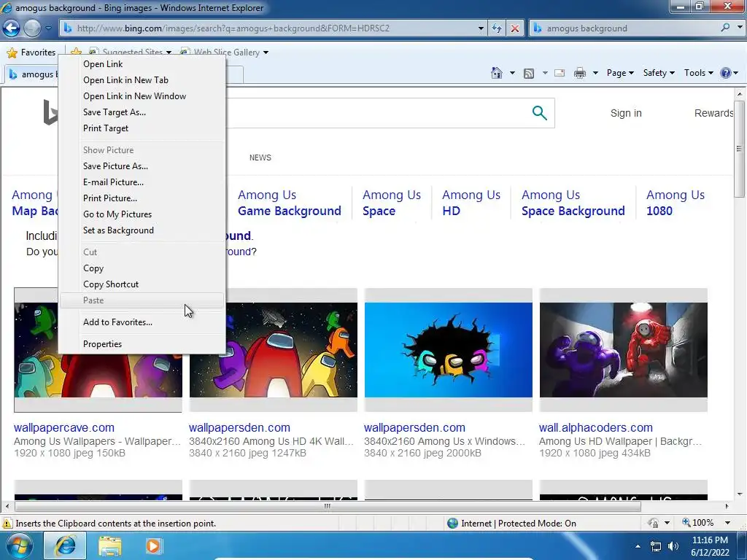Image resolution: width=747 pixels, height=560 pixels.
Task: Open the recent pages dropdown arrow
Action: click(x=49, y=28)
